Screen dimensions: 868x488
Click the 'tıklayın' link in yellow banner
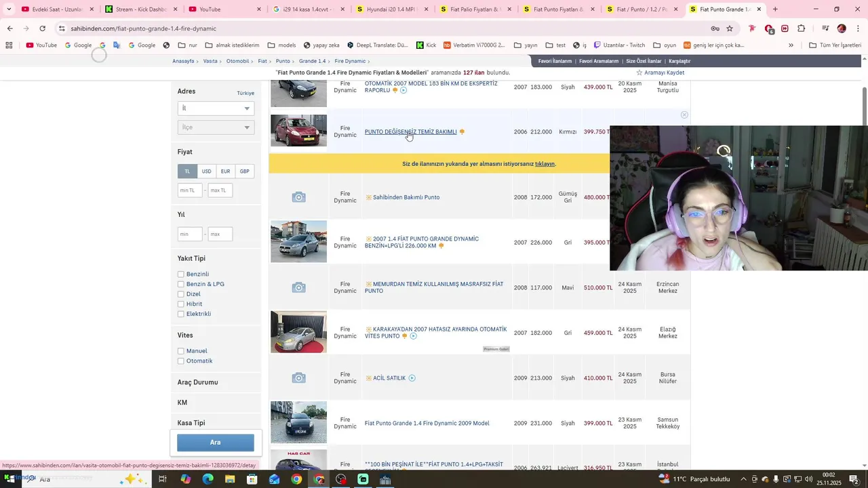545,164
